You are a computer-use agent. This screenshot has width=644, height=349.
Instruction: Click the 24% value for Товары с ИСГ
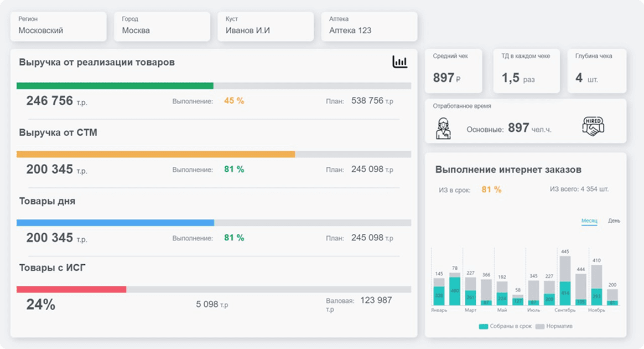(40, 305)
